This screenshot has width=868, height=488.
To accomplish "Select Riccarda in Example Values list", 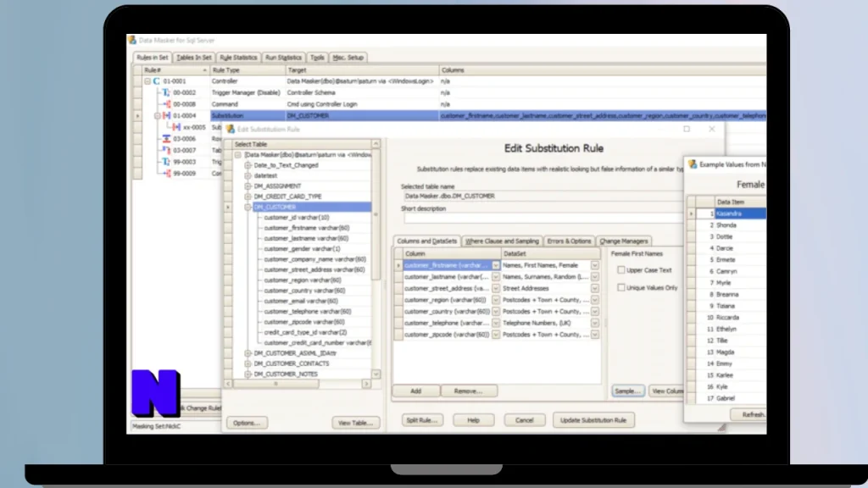I will (727, 318).
